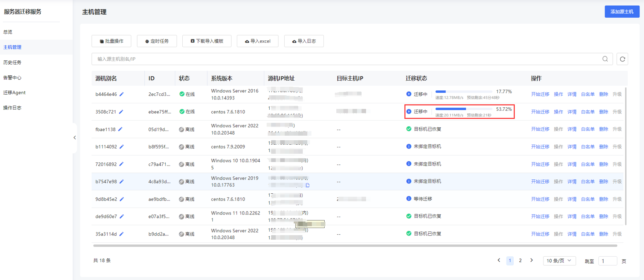
Task: Click 白名单 for fbae1138
Action: [588, 129]
